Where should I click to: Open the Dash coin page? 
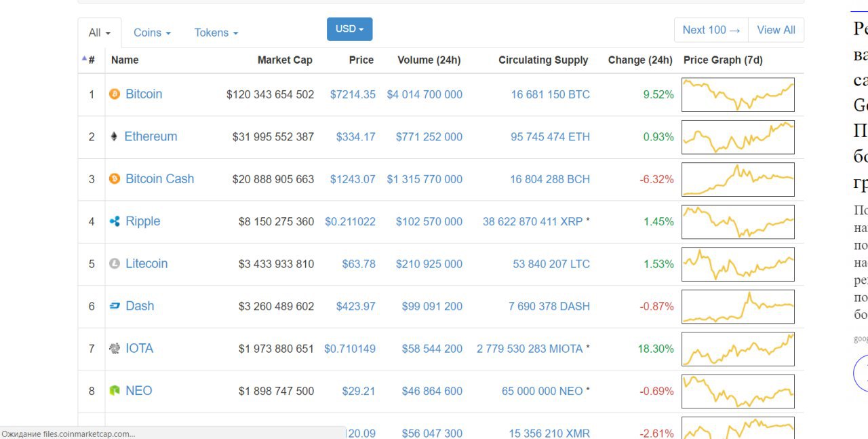(x=140, y=306)
